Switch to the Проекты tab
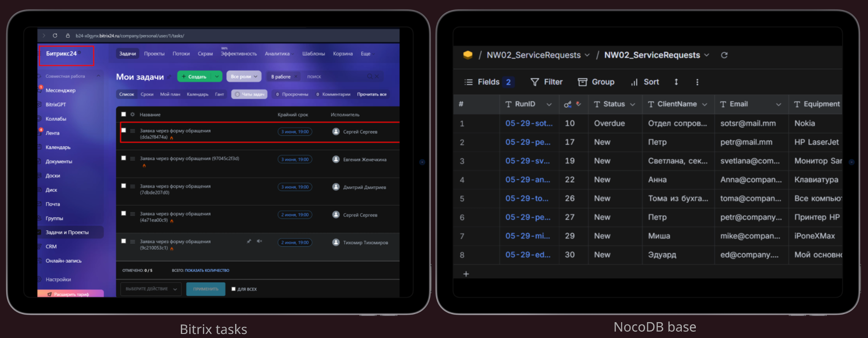This screenshot has width=868, height=338. 154,53
